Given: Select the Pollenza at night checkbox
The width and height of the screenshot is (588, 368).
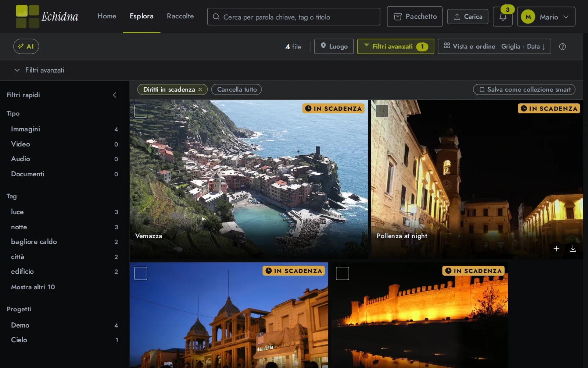Looking at the screenshot, I should (x=382, y=111).
